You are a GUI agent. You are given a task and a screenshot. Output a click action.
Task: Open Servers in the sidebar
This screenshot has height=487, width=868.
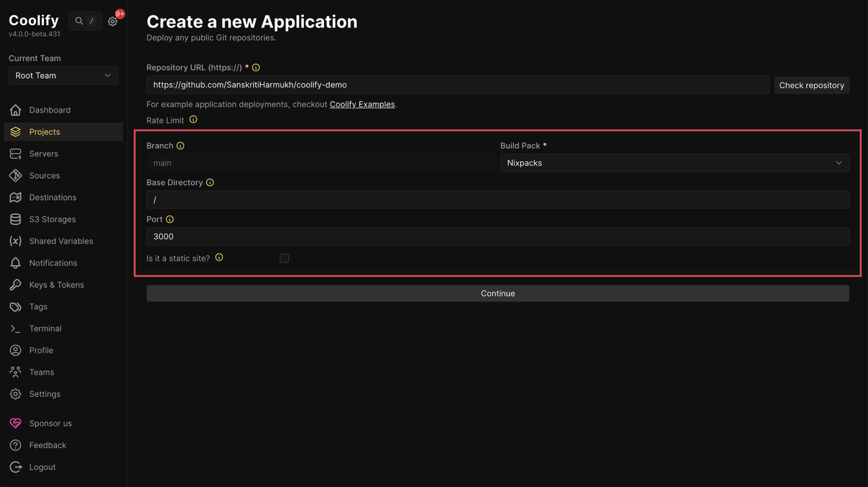pos(64,154)
